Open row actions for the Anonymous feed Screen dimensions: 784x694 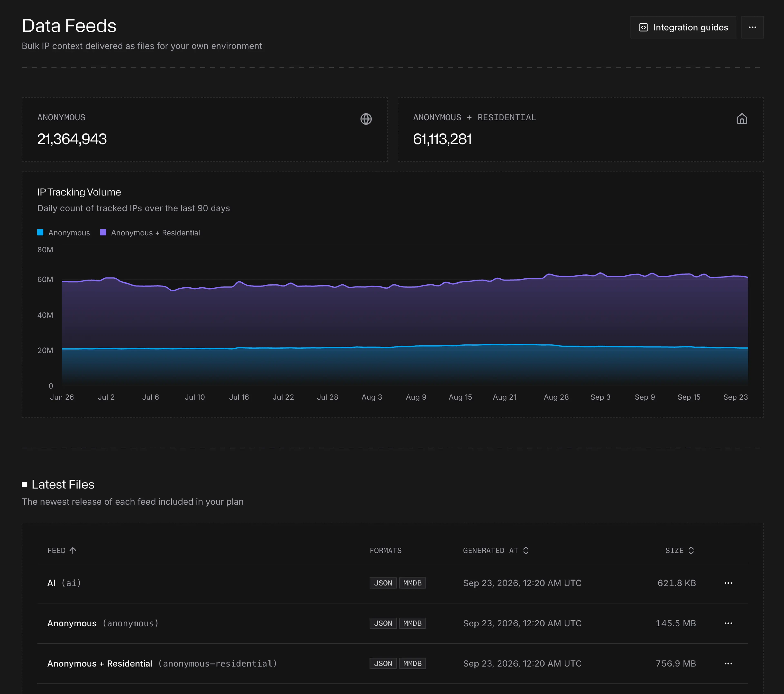pos(728,623)
